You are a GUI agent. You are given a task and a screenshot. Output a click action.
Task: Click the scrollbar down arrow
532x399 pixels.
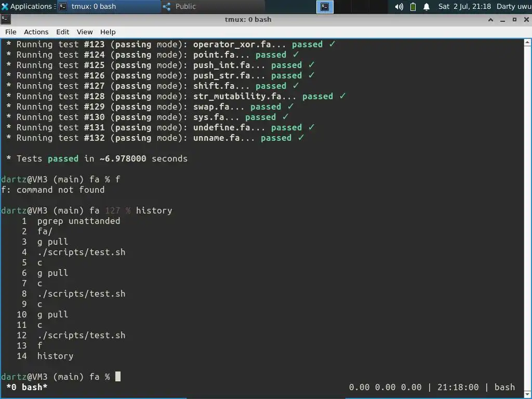click(x=528, y=394)
